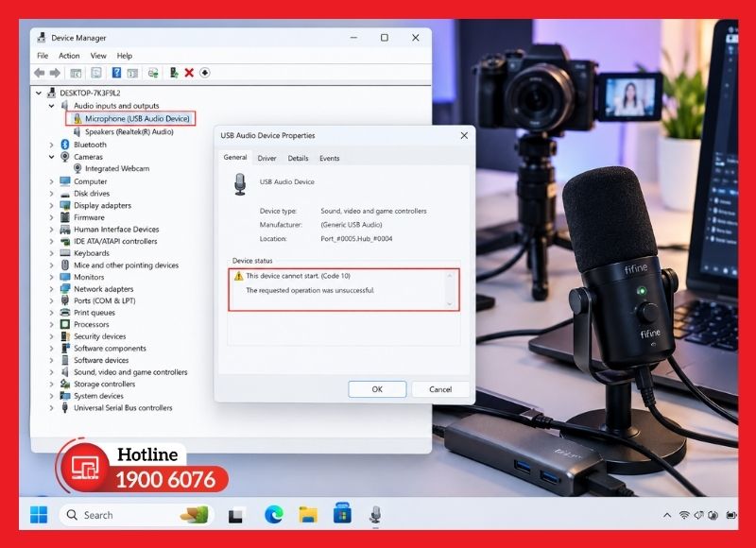Click the volume speaker tray icon
Screen dimensions: 756x548
coord(698,515)
